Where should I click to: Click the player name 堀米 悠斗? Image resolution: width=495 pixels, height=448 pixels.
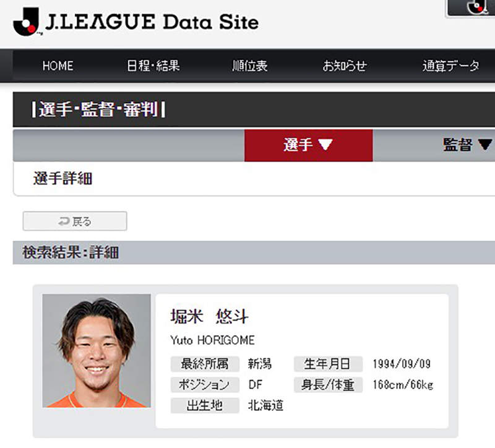coord(209,317)
